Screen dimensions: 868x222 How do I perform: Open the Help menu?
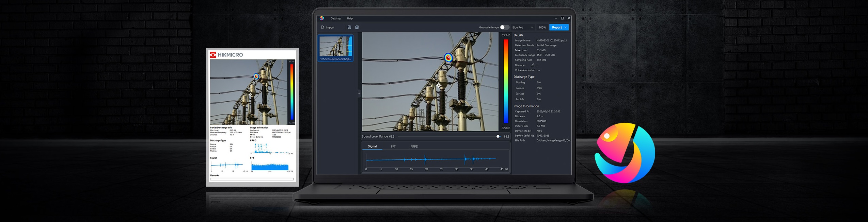[x=350, y=18]
